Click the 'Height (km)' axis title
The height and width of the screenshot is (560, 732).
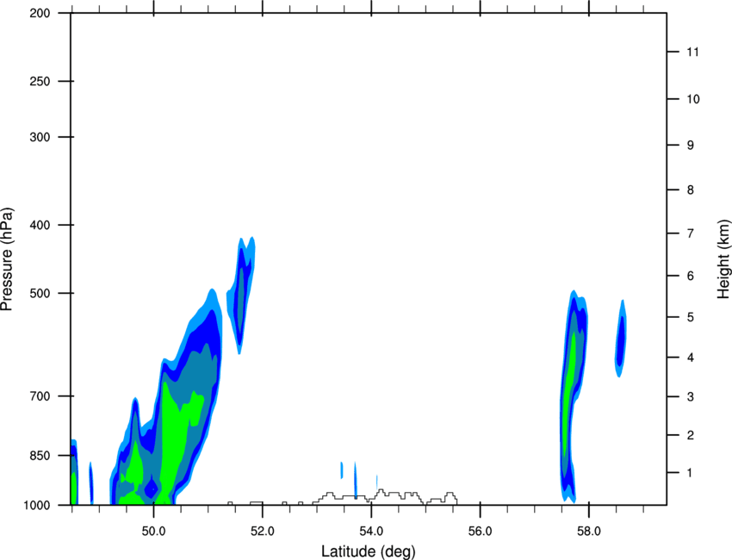pos(723,259)
